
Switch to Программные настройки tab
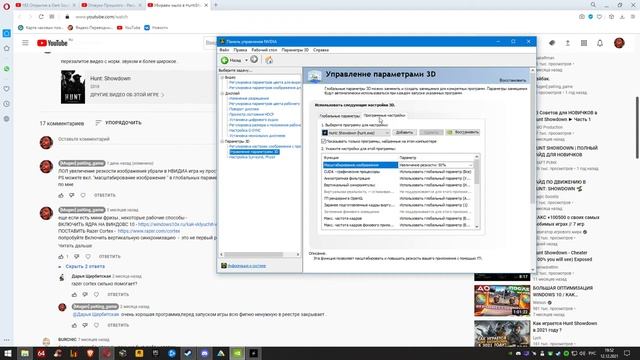pos(384,116)
